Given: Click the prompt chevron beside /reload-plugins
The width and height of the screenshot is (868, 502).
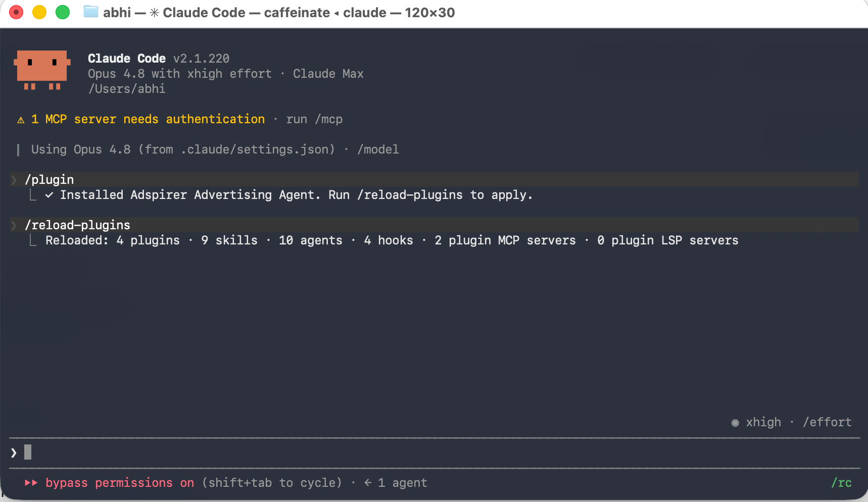Looking at the screenshot, I should [x=14, y=225].
